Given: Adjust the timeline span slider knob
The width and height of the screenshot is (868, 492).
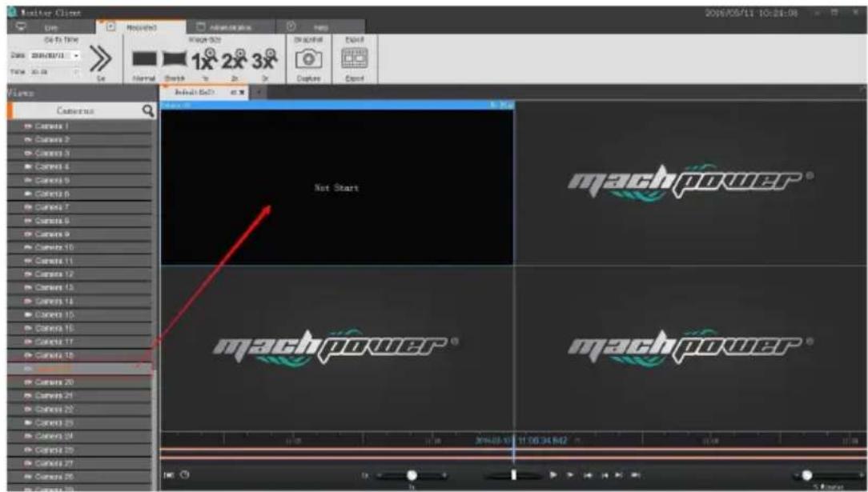Looking at the screenshot, I should click(807, 475).
